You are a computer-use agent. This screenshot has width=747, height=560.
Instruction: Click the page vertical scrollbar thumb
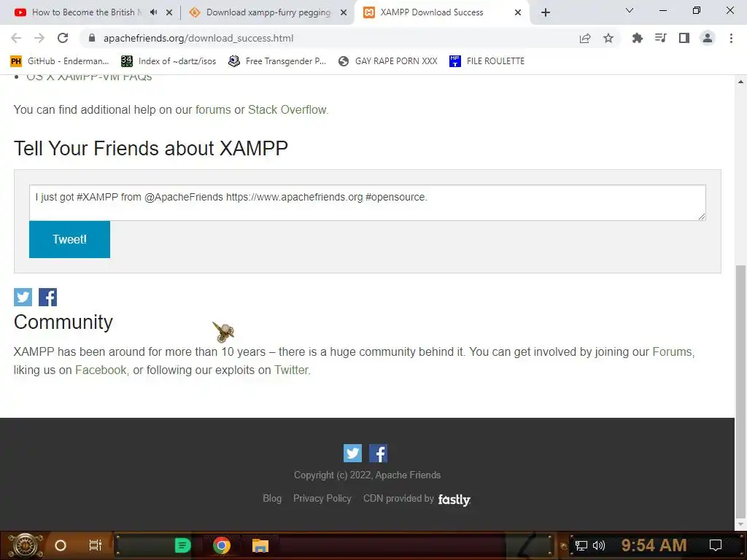coord(740,391)
